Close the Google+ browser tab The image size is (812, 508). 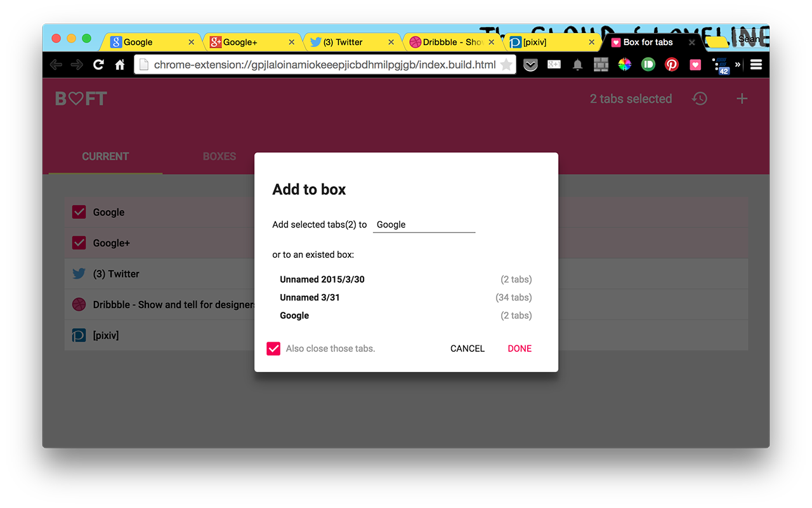click(292, 42)
